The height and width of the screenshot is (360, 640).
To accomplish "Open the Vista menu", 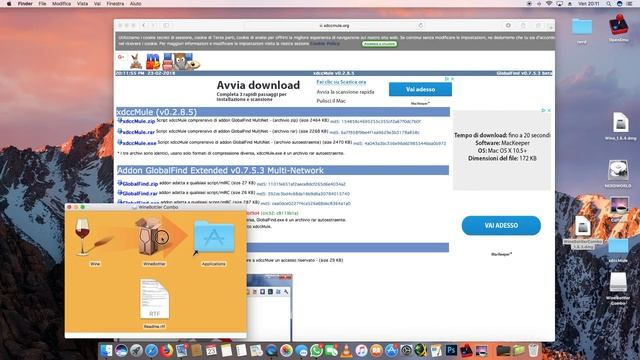I will 82,4.
